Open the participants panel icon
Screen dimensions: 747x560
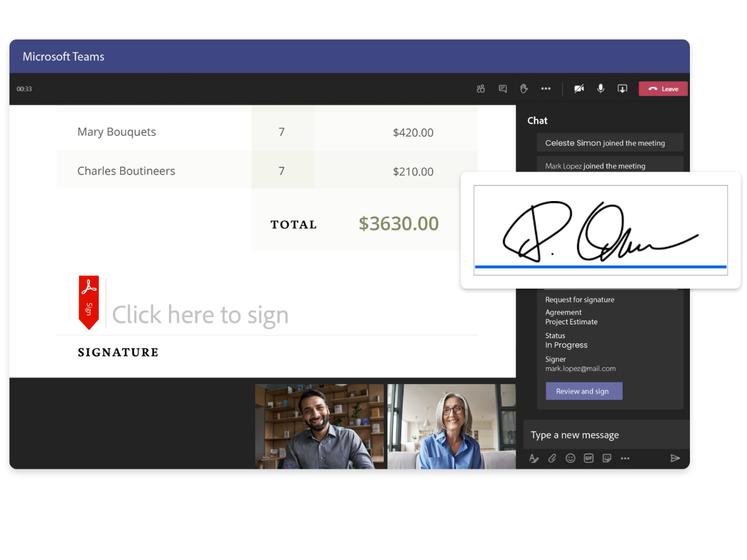481,89
